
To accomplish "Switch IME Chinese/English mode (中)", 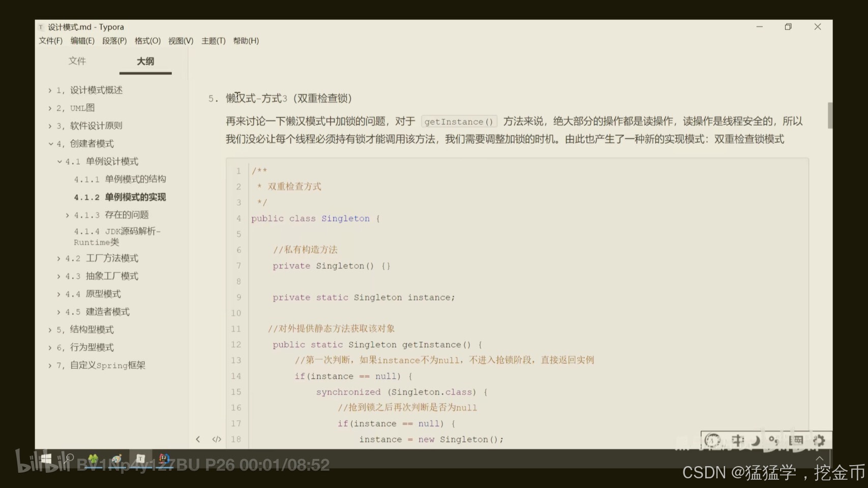I will (x=738, y=440).
